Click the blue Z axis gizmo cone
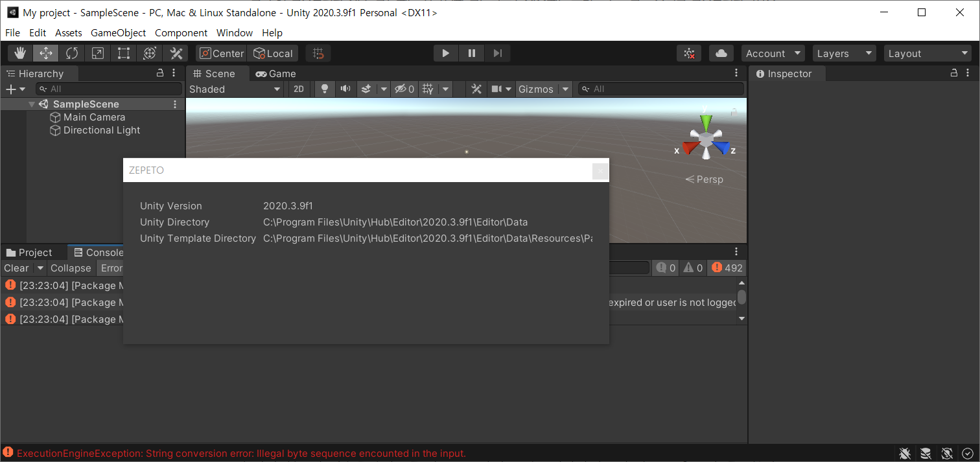This screenshot has width=980, height=462. (x=722, y=148)
